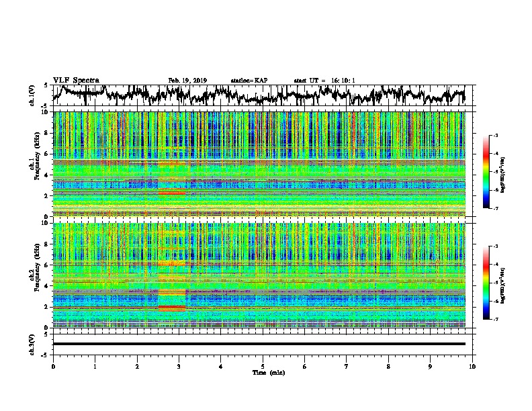The height and width of the screenshot is (411, 532).
Task: Click the ch.2 spectrogram colorbar
Action: 486,283
